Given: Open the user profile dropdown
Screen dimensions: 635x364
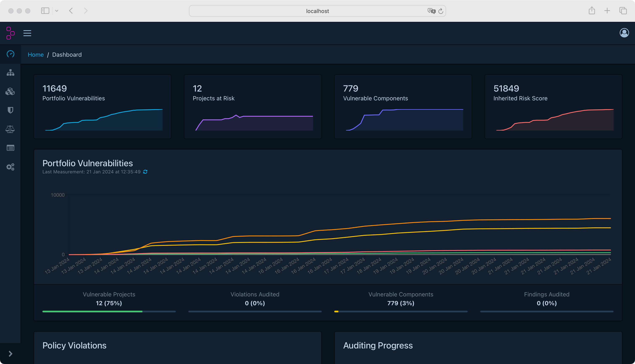Looking at the screenshot, I should point(624,33).
